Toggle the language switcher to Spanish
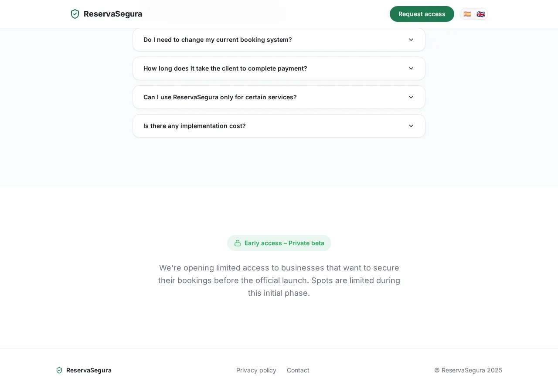The width and height of the screenshot is (558, 392). [x=467, y=14]
